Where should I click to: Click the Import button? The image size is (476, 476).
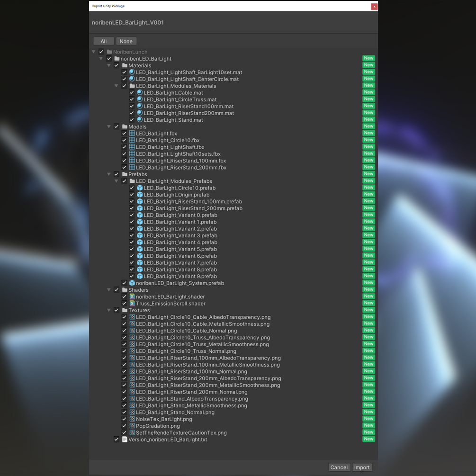362,467
